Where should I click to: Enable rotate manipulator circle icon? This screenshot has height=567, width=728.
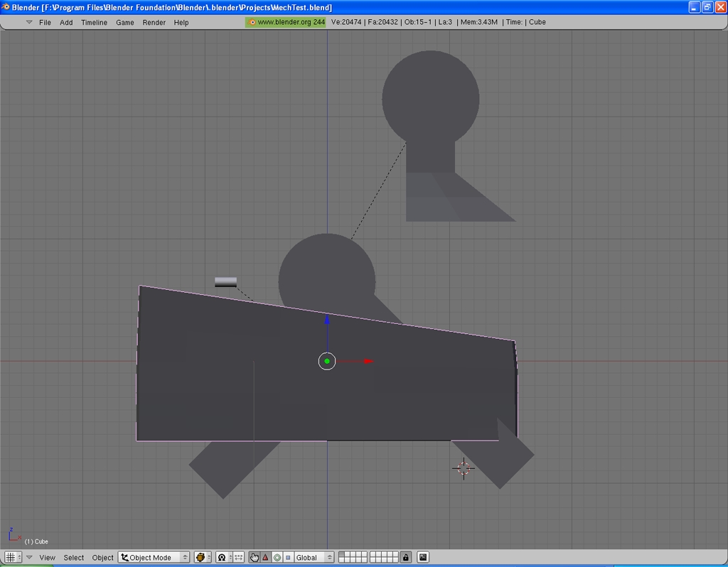(x=277, y=557)
